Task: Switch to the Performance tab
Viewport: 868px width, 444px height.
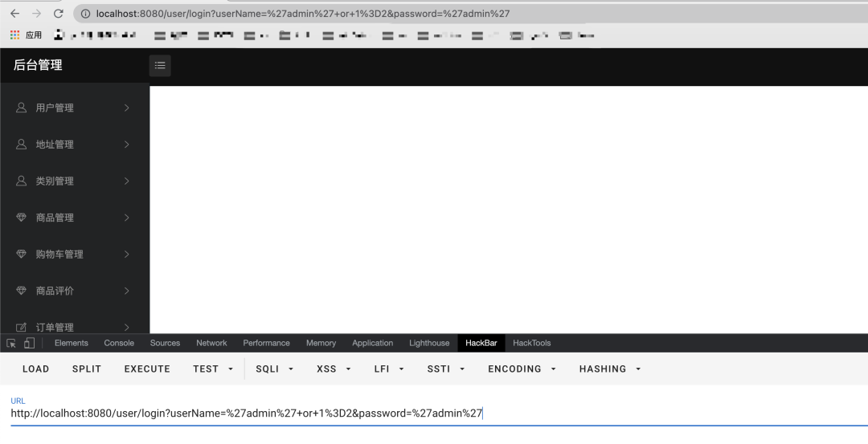Action: pos(266,343)
